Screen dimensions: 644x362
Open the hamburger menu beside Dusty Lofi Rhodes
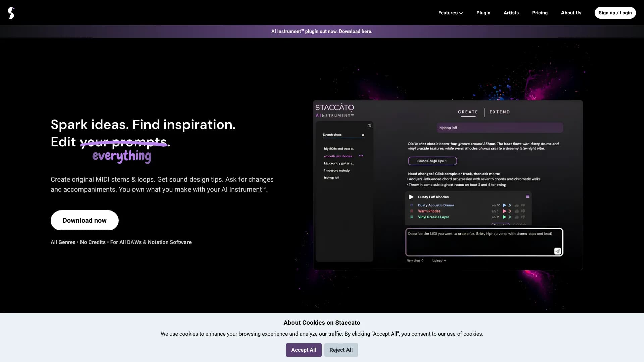[x=528, y=197]
